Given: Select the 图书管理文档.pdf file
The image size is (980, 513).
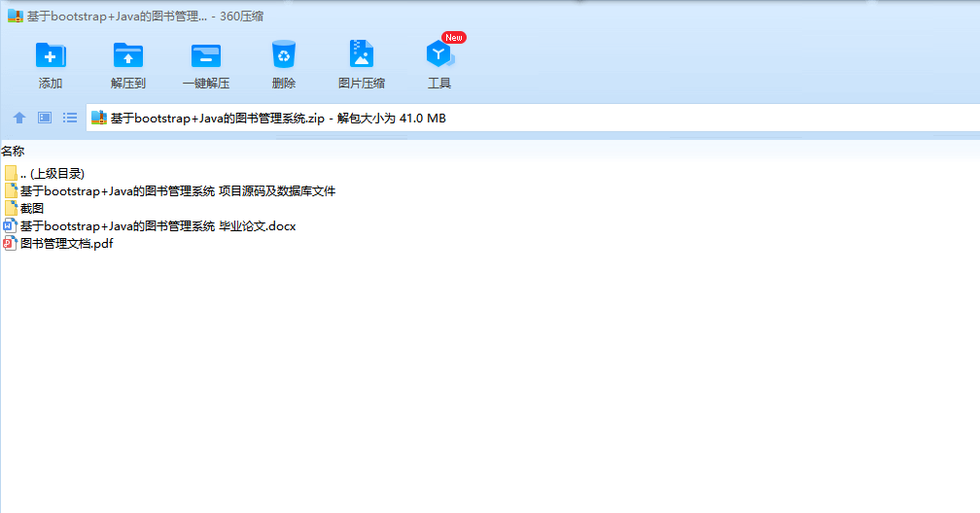Looking at the screenshot, I should [x=58, y=244].
